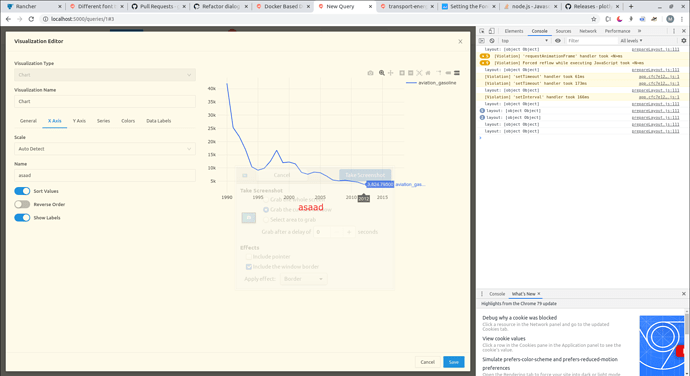Viewport: 690px width, 376px height.
Task: Click the blue Save button
Action: pos(454,362)
